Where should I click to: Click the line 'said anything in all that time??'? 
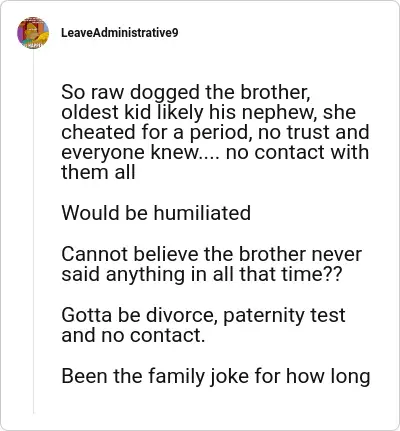tap(202, 274)
